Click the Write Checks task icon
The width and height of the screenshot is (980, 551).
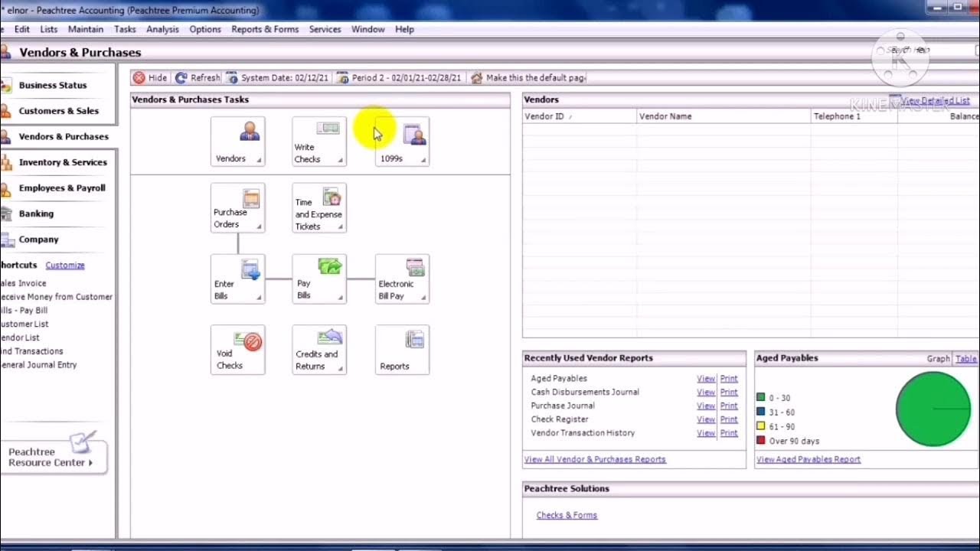[x=319, y=142]
